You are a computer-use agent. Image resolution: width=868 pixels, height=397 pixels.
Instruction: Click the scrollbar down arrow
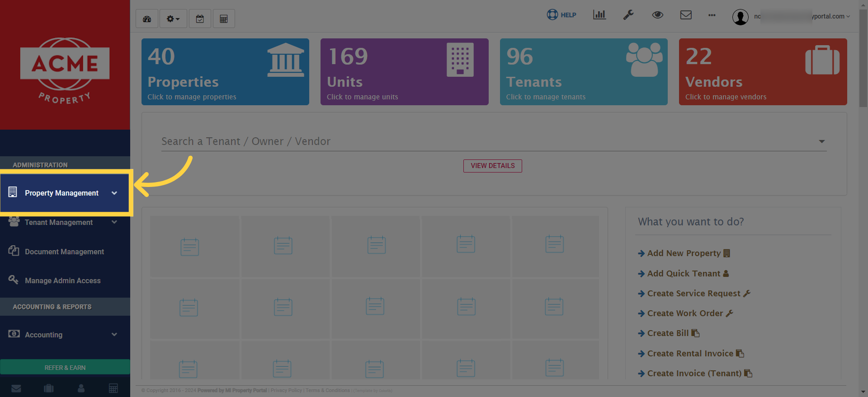coord(863,392)
